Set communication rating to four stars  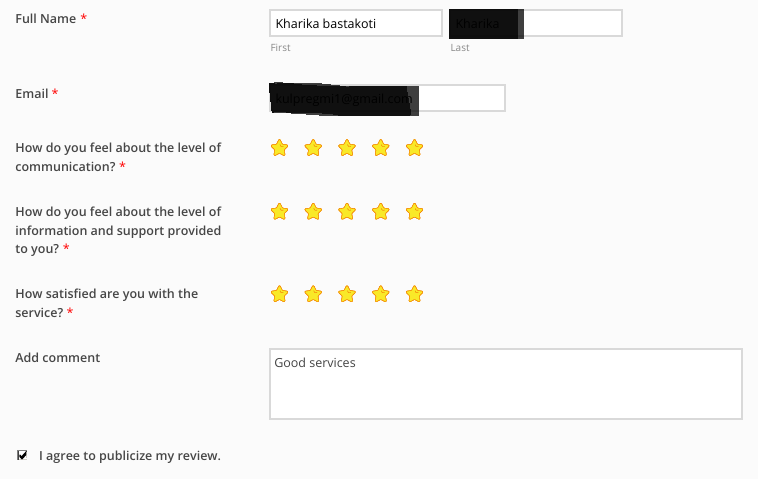click(x=381, y=148)
